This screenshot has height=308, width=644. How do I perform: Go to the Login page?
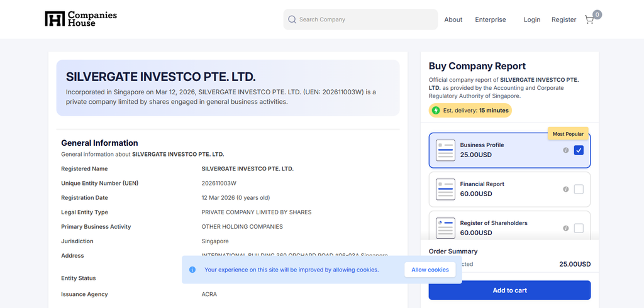point(532,19)
